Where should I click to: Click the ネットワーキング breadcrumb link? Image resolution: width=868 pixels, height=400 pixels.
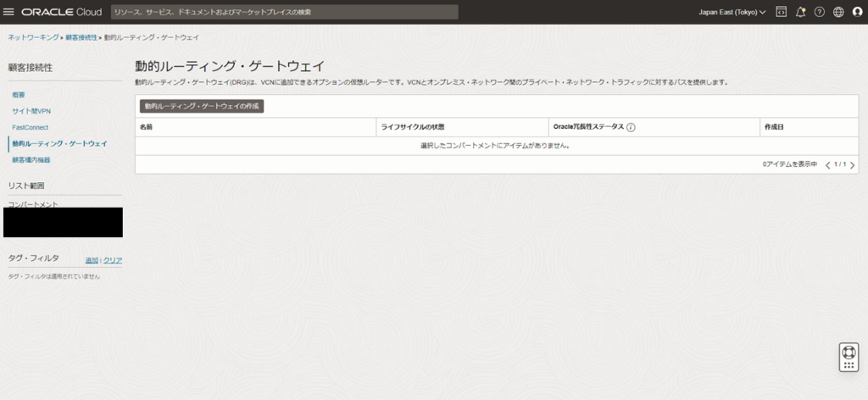click(x=33, y=37)
